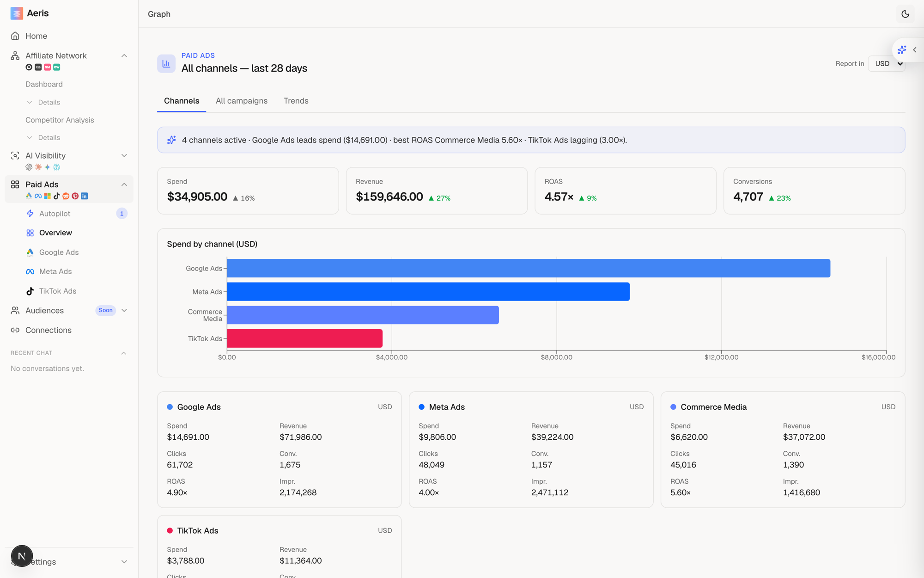Screen dimensions: 924x578
Task: Click the Home icon in sidebar
Action: click(15, 36)
